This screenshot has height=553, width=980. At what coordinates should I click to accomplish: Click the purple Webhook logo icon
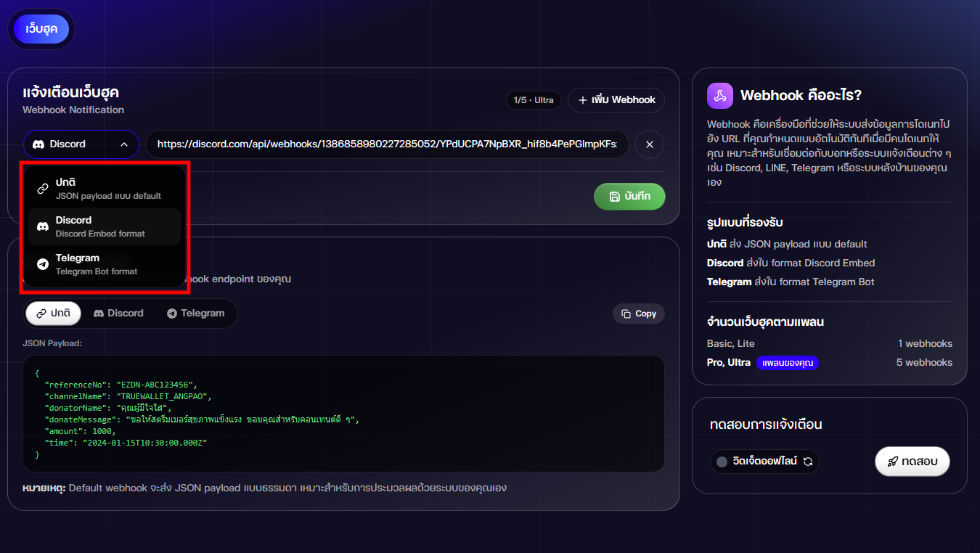click(x=719, y=95)
